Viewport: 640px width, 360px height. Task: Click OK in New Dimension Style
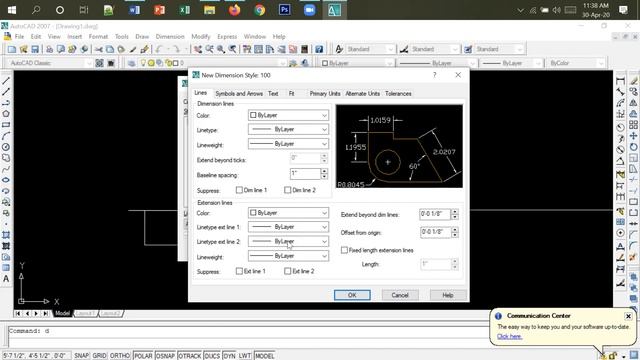point(352,295)
